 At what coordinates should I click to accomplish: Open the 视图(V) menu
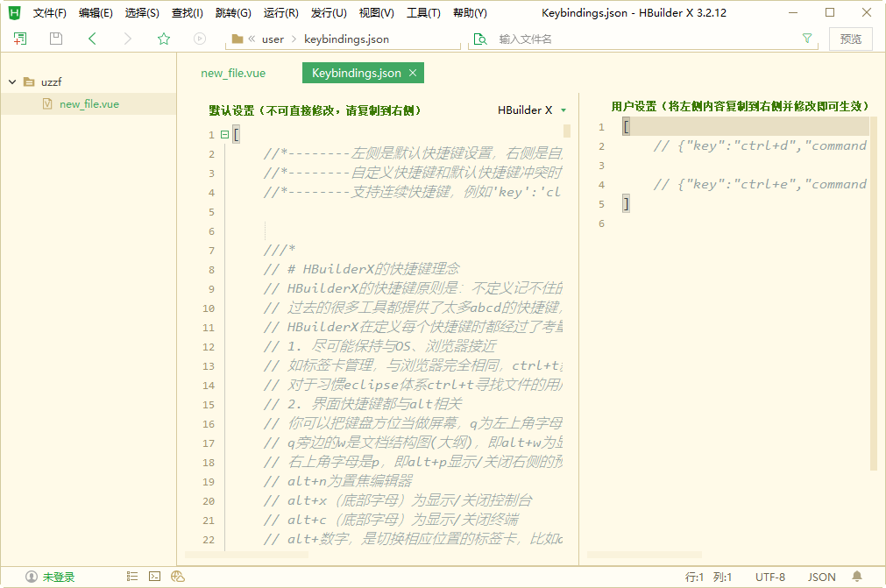[x=376, y=12]
